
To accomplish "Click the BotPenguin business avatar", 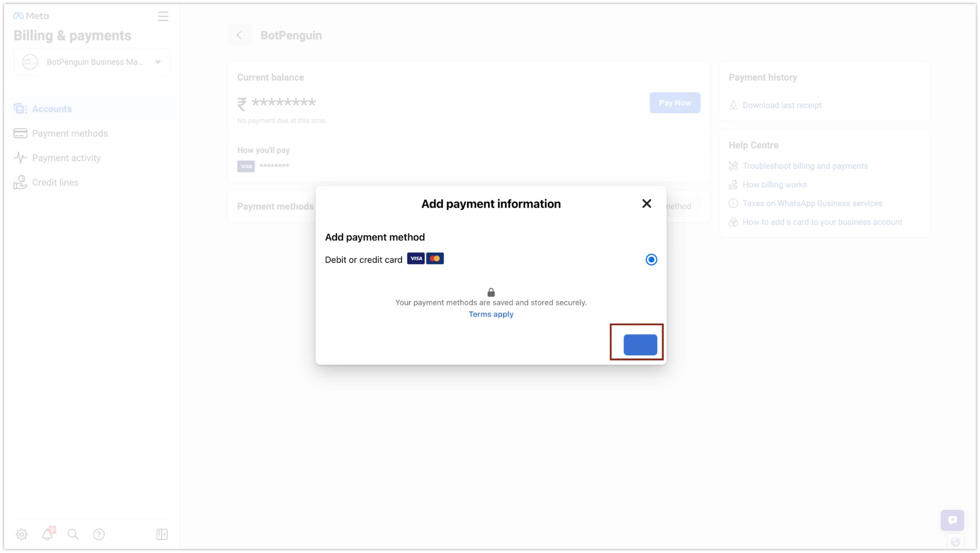I will point(30,62).
